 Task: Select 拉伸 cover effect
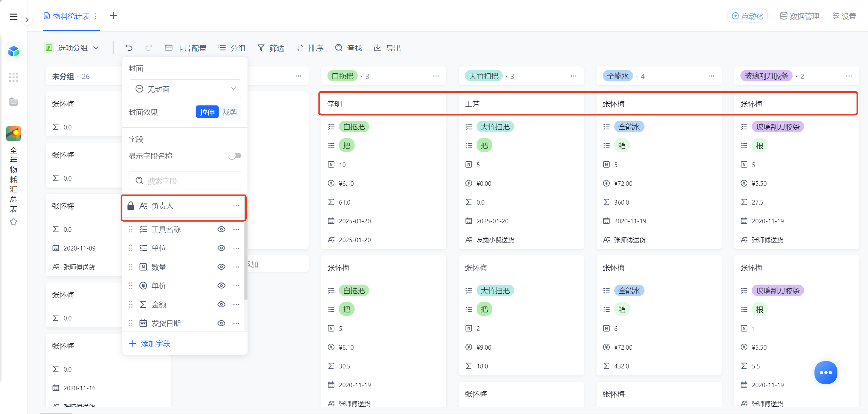pyautogui.click(x=207, y=112)
